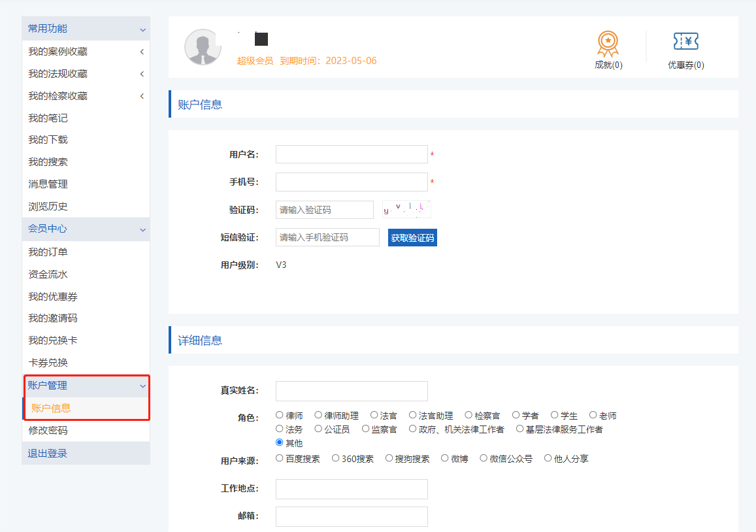Select the 法官 role option

pyautogui.click(x=374, y=415)
